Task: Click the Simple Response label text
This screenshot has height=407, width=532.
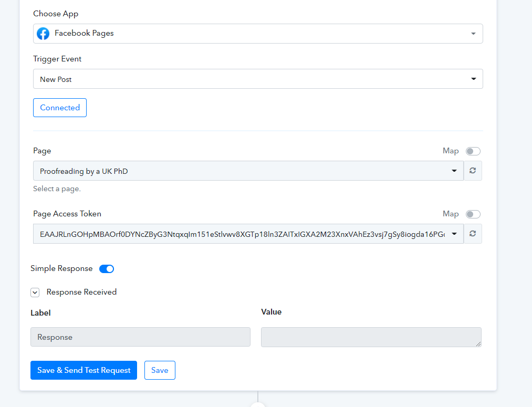Action: pos(61,268)
